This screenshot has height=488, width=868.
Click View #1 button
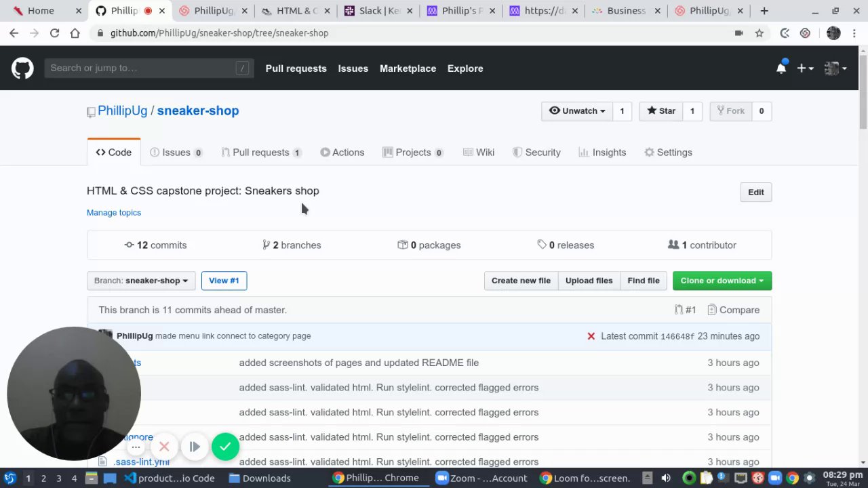coord(224,281)
